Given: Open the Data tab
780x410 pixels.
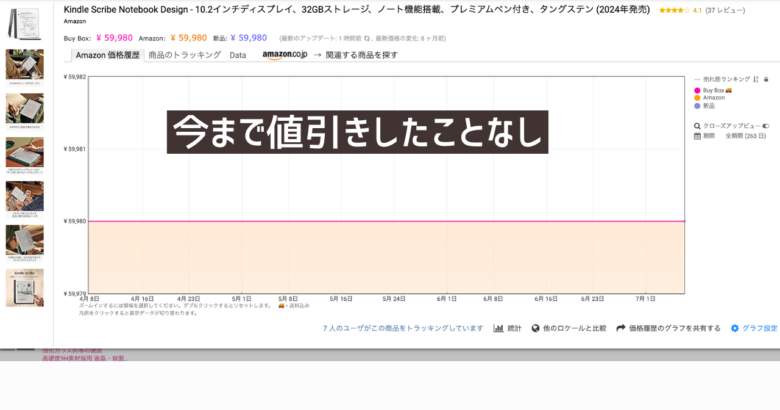Looking at the screenshot, I should click(238, 55).
